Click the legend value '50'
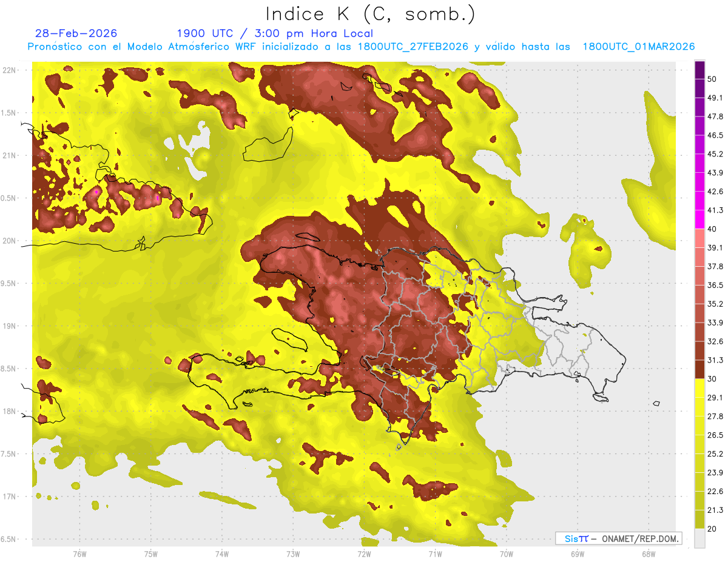Image resolution: width=728 pixels, height=562 pixels. pyautogui.click(x=712, y=78)
